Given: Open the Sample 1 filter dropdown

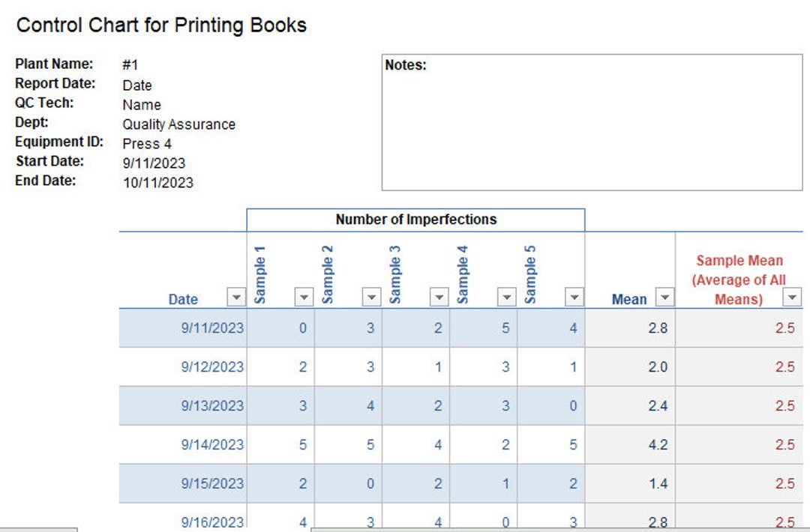Looking at the screenshot, I should pos(303,297).
